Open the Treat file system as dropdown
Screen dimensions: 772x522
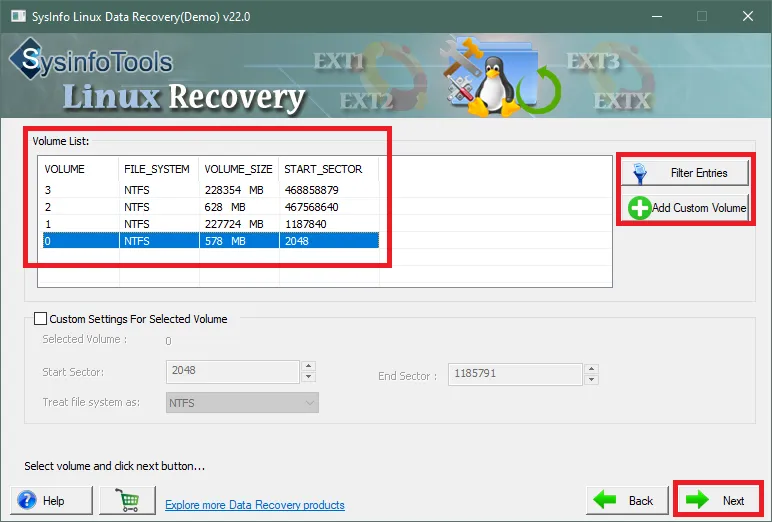coord(242,403)
